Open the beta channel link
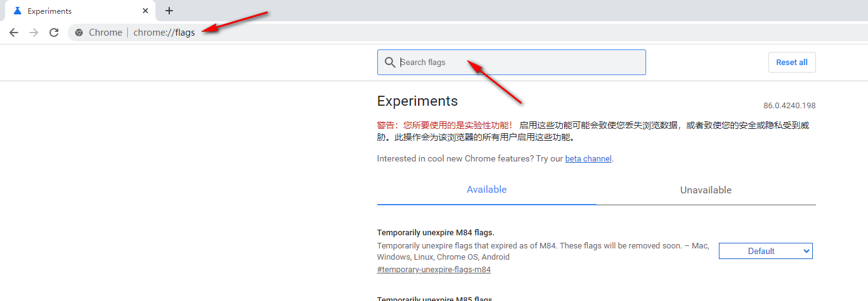 pos(588,159)
